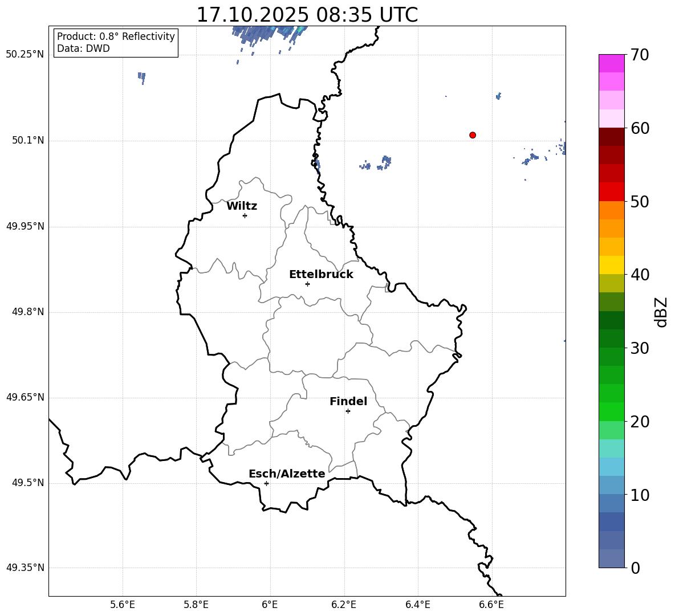
Task: Click the 49.8°N latitude label
Action: 28,312
